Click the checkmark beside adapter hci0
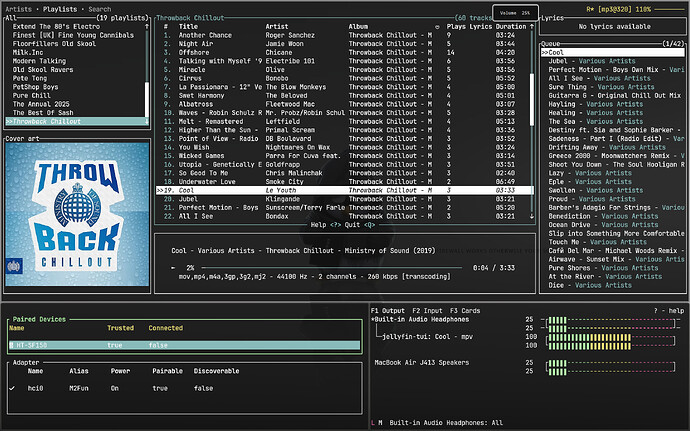 point(12,388)
